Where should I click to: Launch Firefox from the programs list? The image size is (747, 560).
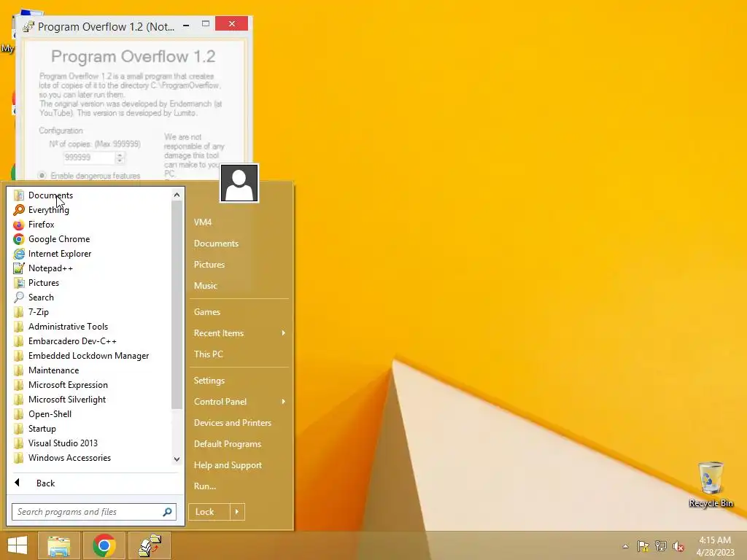tap(41, 225)
